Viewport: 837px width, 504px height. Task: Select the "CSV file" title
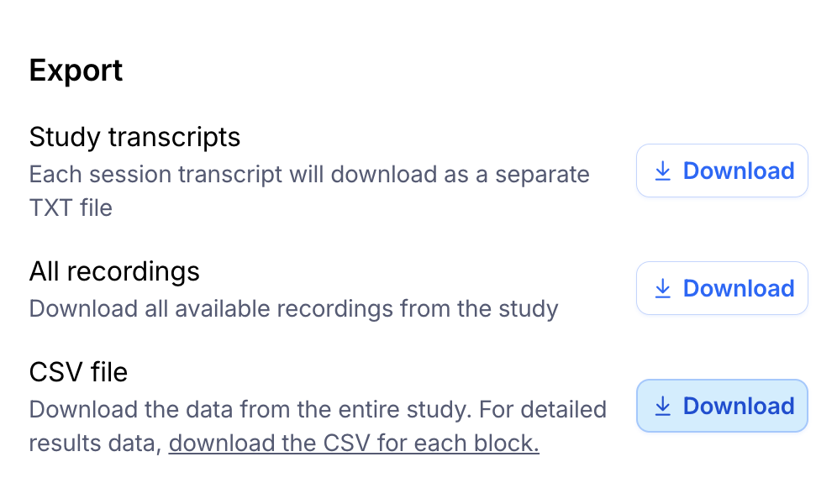coord(78,372)
